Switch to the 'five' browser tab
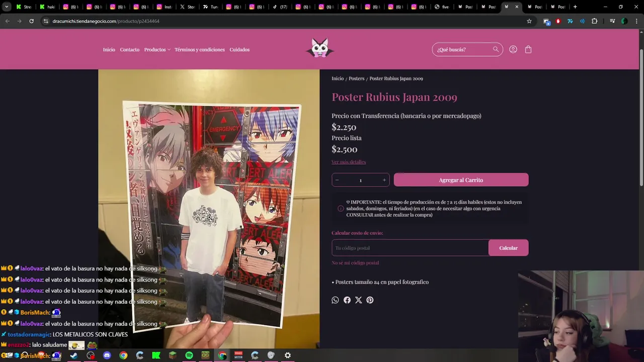The width and height of the screenshot is (644, 362). pos(442,7)
